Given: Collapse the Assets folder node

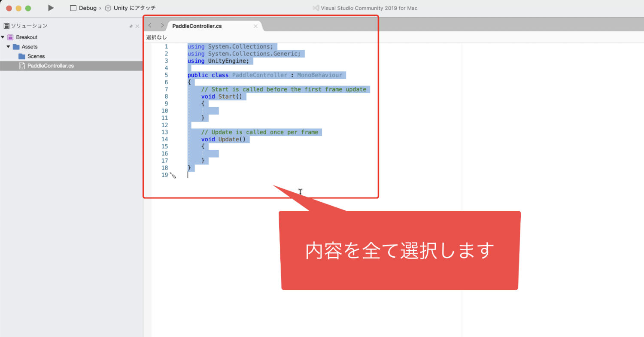Looking at the screenshot, I should (8, 46).
